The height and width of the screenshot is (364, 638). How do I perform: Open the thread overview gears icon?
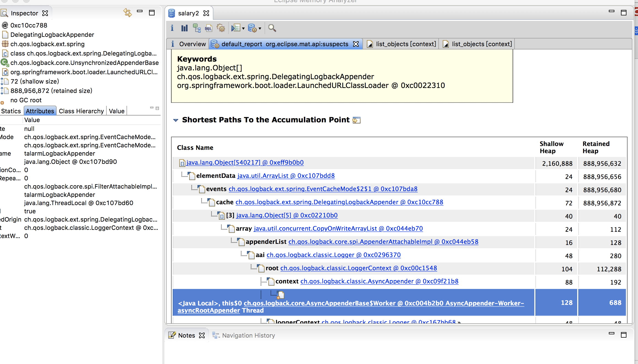[221, 28]
